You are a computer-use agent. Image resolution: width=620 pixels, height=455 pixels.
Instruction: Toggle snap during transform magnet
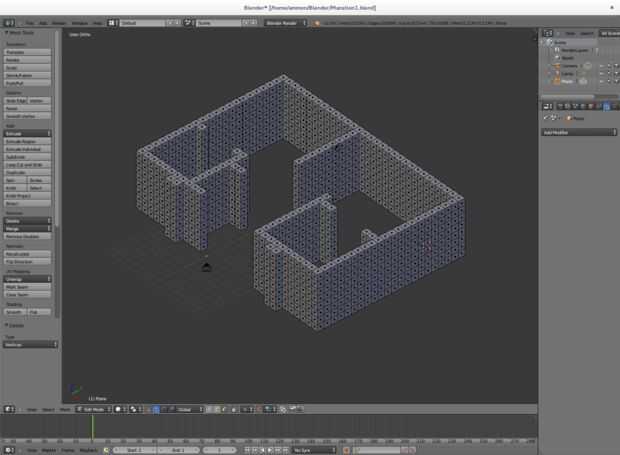pos(260,409)
